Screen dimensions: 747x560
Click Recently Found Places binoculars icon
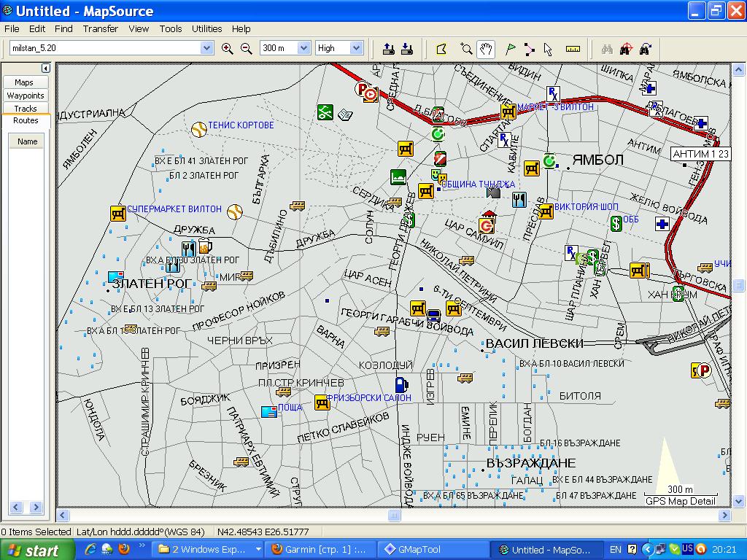click(x=645, y=49)
